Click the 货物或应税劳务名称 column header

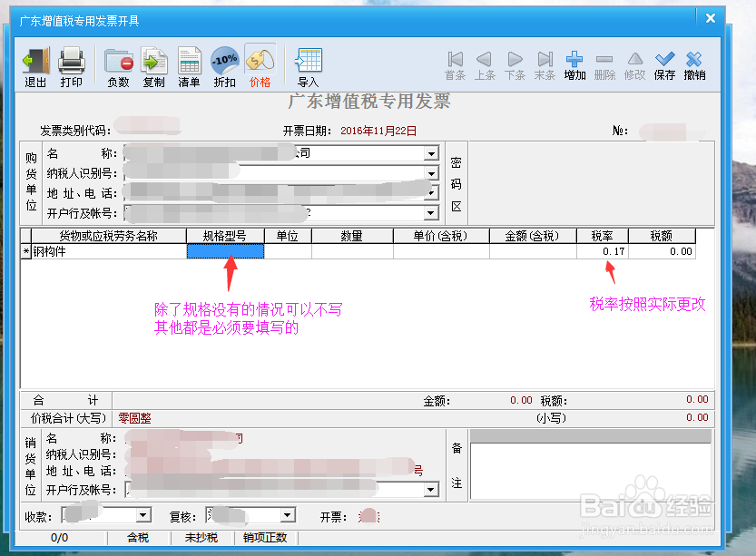click(109, 236)
